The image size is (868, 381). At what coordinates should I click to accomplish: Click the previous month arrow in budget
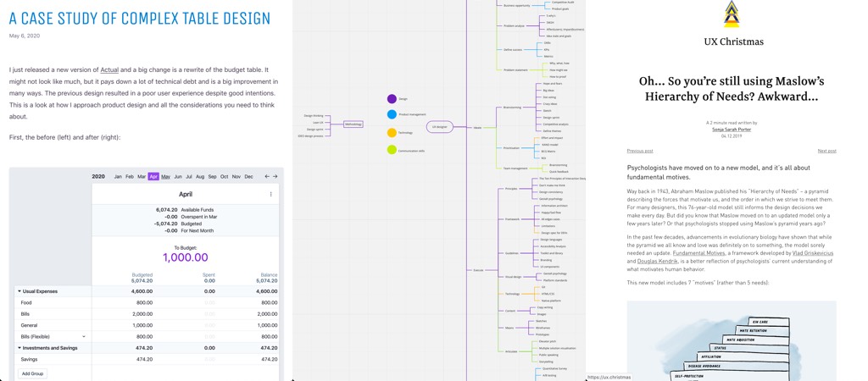click(x=267, y=177)
